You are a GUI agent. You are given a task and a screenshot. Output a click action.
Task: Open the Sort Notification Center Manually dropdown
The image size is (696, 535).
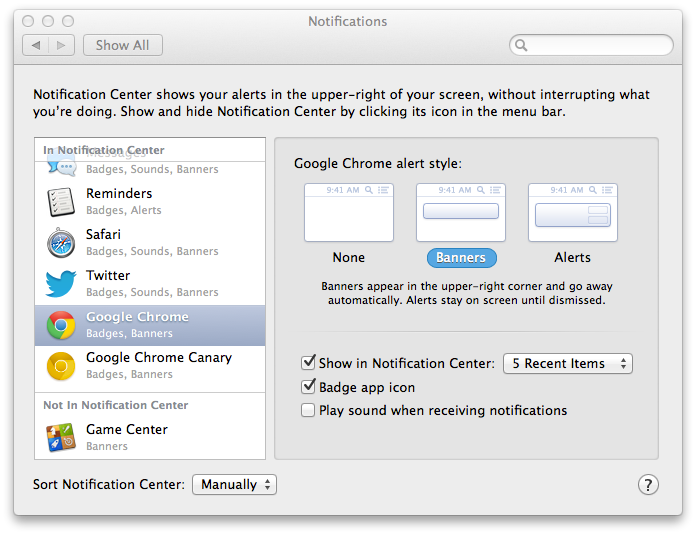pos(234,484)
